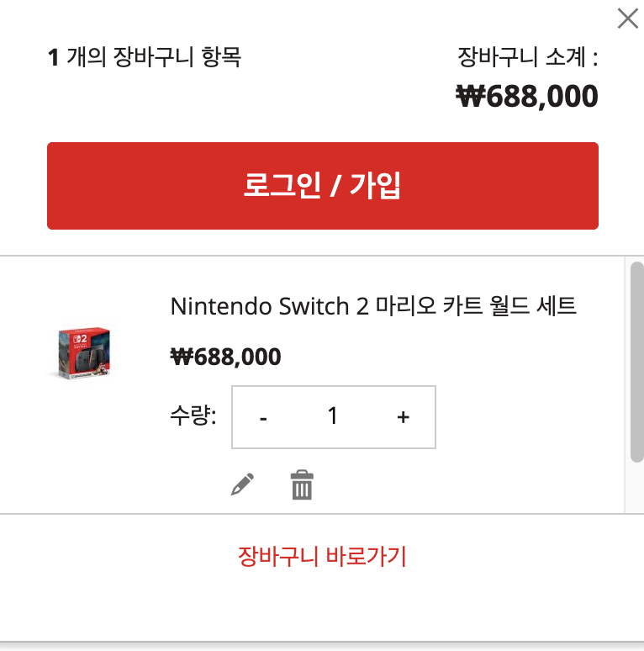Click the bold item count number

click(53, 57)
